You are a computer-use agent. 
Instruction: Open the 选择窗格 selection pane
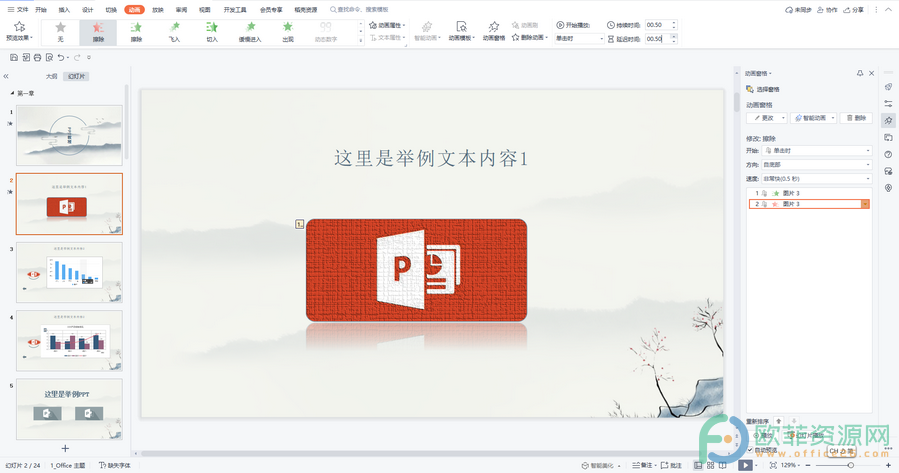coord(763,89)
